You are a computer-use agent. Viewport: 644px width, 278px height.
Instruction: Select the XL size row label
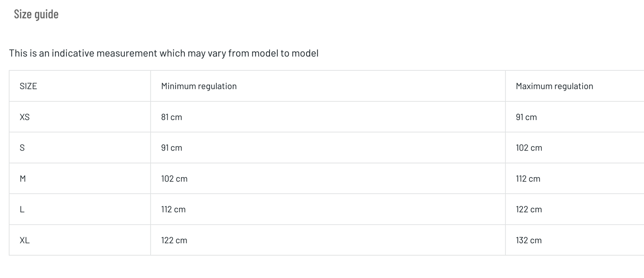click(x=24, y=240)
